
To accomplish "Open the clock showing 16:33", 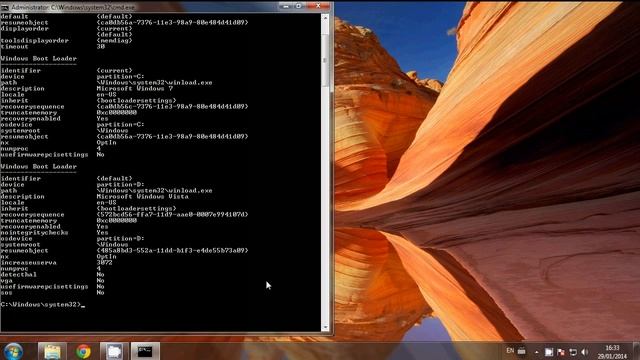I will 612,348.
